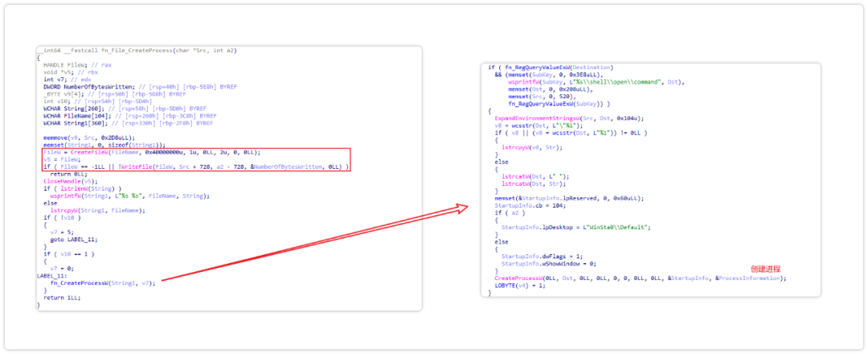The image size is (868, 354).
Task: Click the LOBYTE(v4) = 1 line
Action: tap(519, 286)
